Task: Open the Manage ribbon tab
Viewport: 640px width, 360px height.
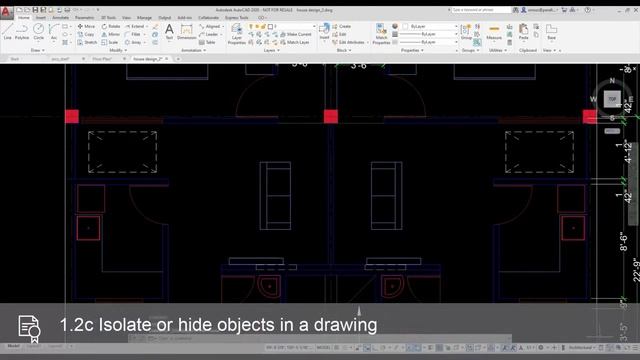Action: 144,18
